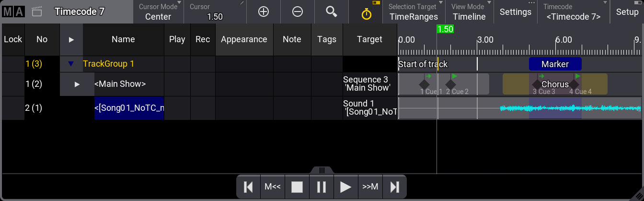Screen dimensions: 644x201
Task: Jump to start of timecode
Action: (x=248, y=187)
